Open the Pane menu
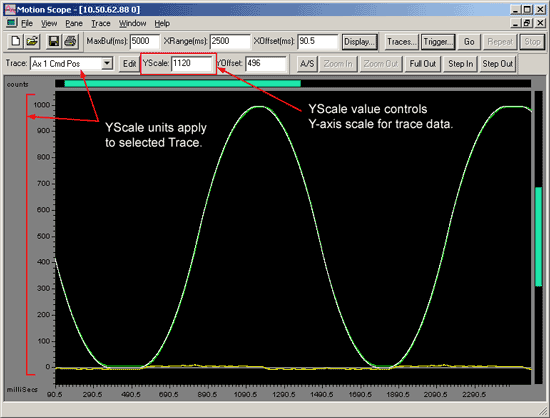550x418 pixels. (x=74, y=23)
